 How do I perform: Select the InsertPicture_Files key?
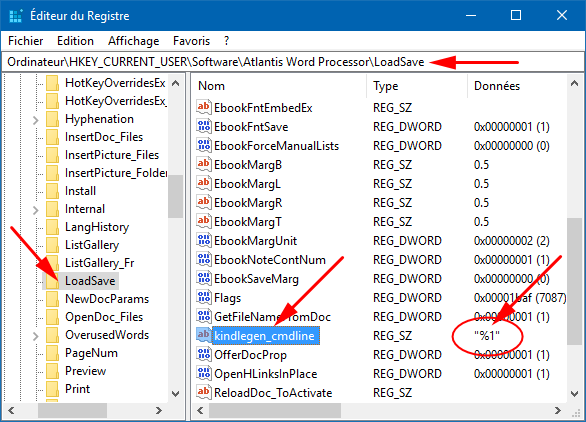point(112,155)
